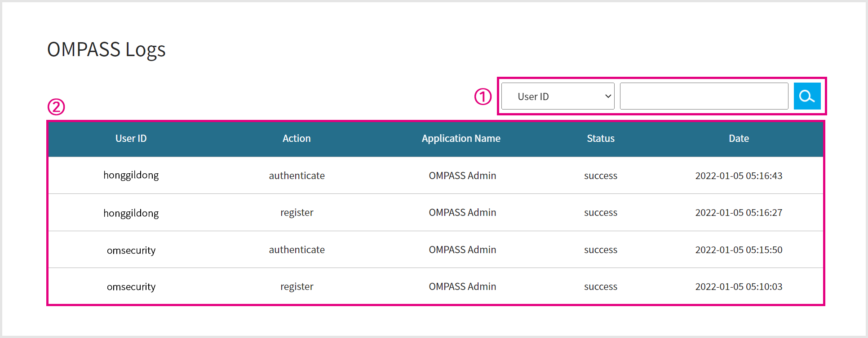Image resolution: width=868 pixels, height=338 pixels.
Task: Click authenticate action in the first row
Action: point(297,176)
